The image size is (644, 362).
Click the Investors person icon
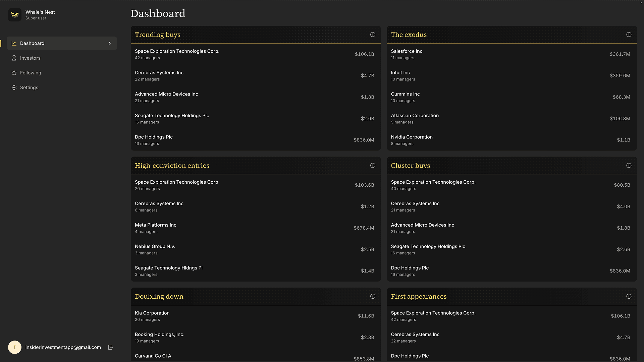[x=14, y=58]
